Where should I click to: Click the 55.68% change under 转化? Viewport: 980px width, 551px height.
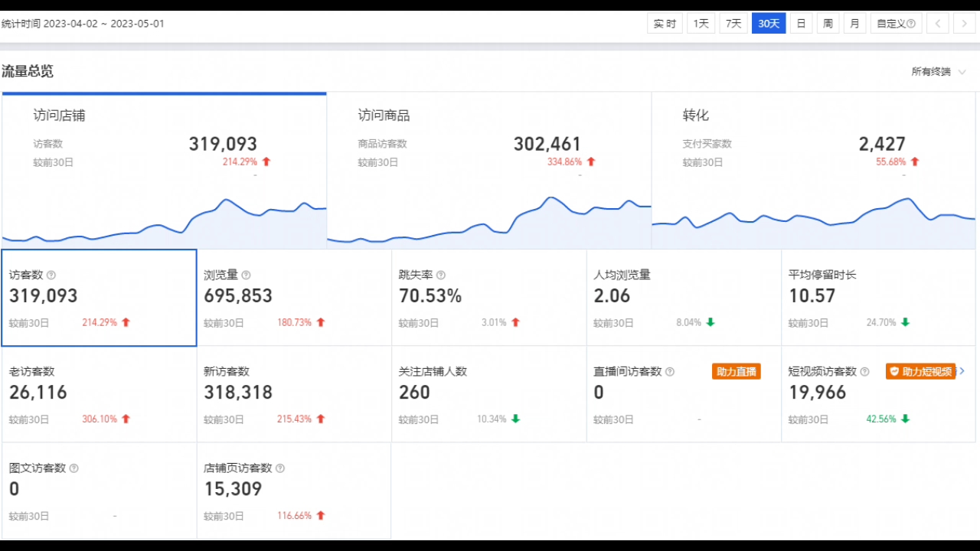click(x=891, y=161)
